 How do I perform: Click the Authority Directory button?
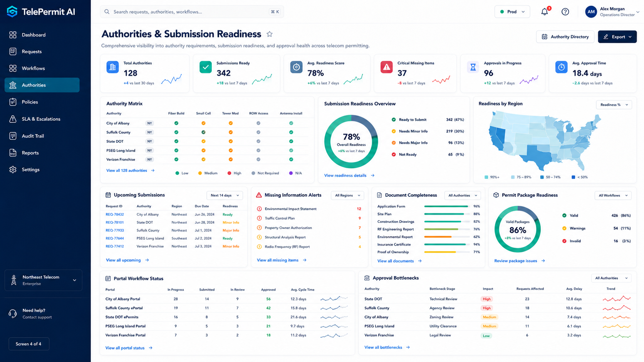coord(565,37)
